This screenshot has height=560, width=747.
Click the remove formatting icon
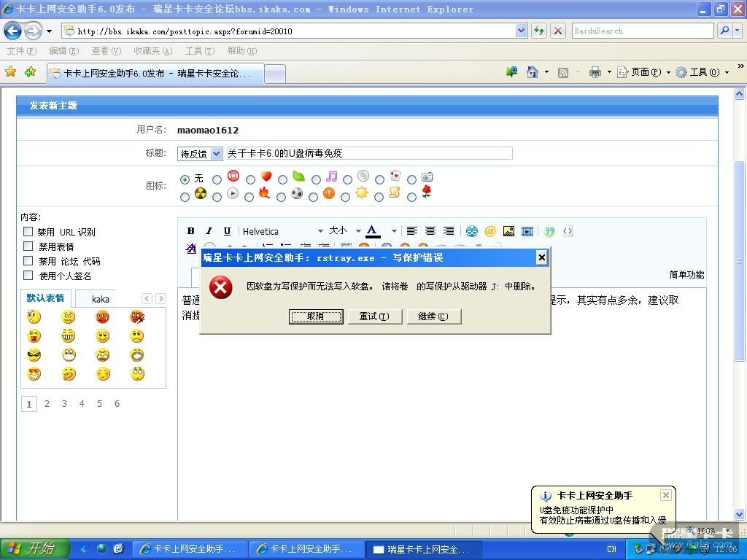point(191,248)
